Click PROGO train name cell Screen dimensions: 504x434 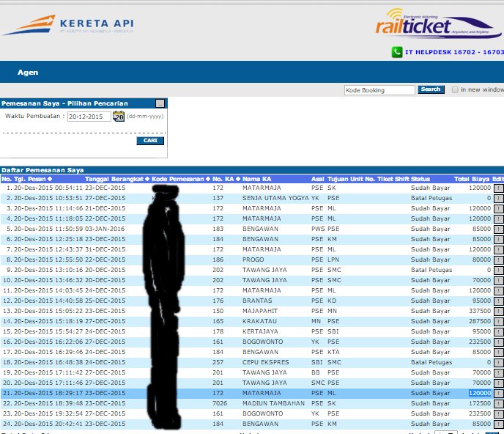coord(253,260)
